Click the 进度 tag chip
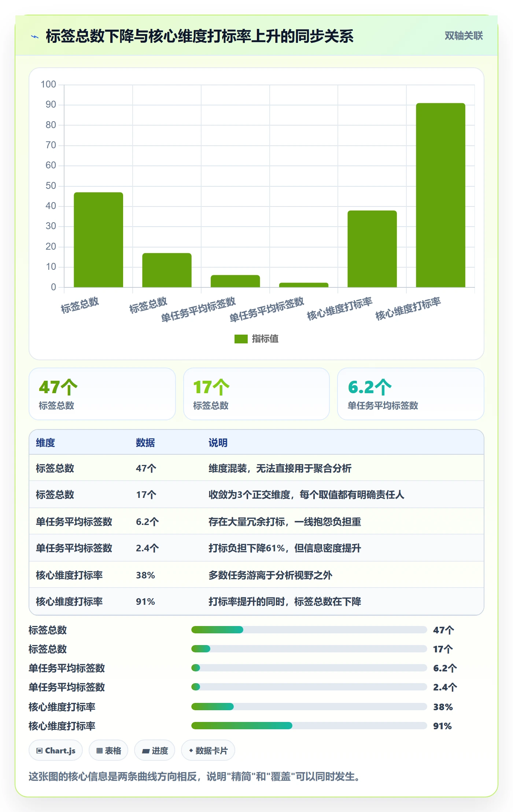The image size is (513, 812). tap(155, 750)
